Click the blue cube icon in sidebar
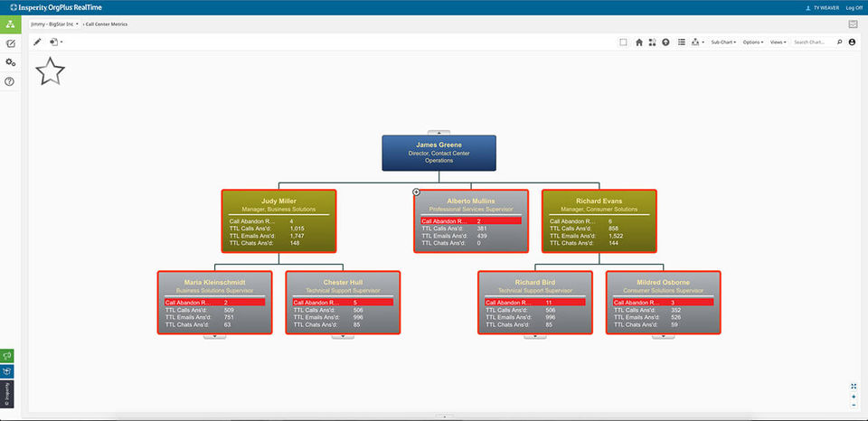Viewport: 868px width, 421px height. 6,371
